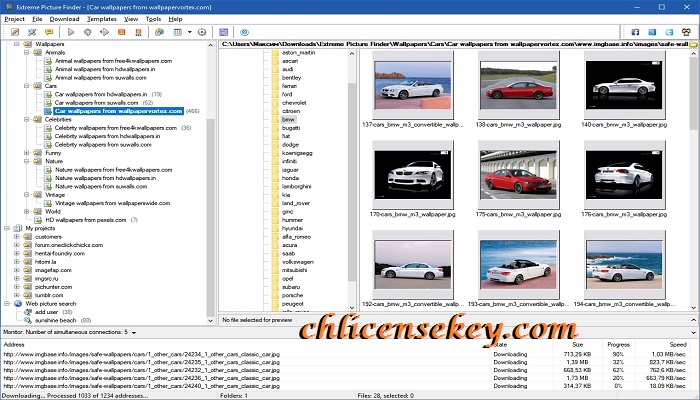Click the edit project pencil icon
The width and height of the screenshot is (700, 400).
click(x=15, y=32)
